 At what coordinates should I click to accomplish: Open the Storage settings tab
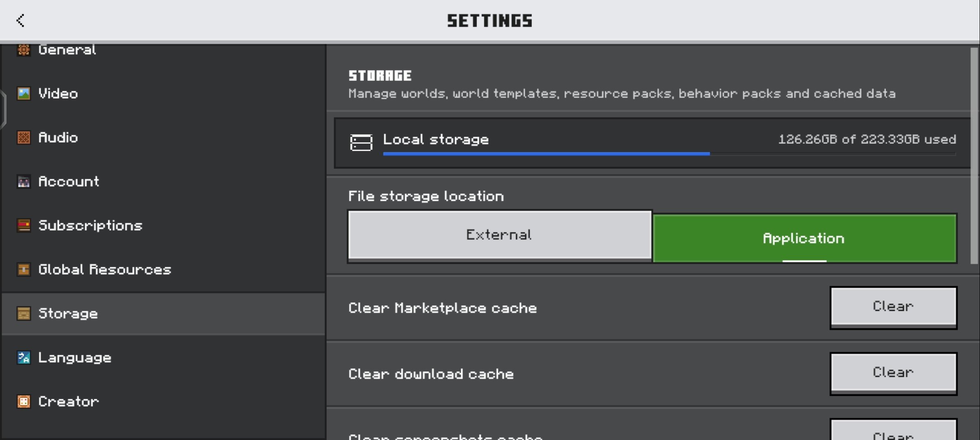pyautogui.click(x=163, y=314)
